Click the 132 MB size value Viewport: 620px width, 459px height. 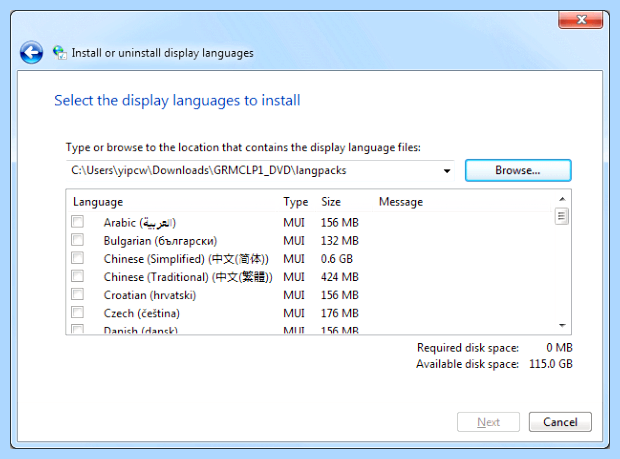340,241
